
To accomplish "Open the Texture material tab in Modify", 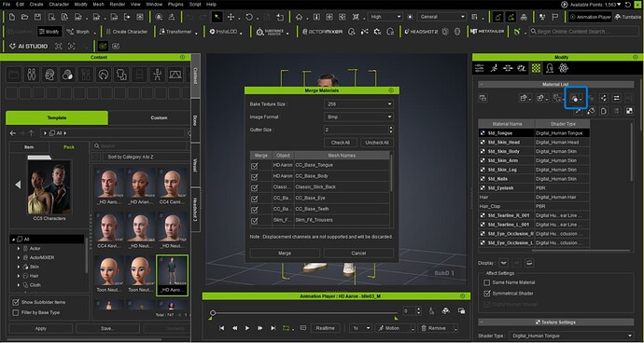I will coord(536,68).
